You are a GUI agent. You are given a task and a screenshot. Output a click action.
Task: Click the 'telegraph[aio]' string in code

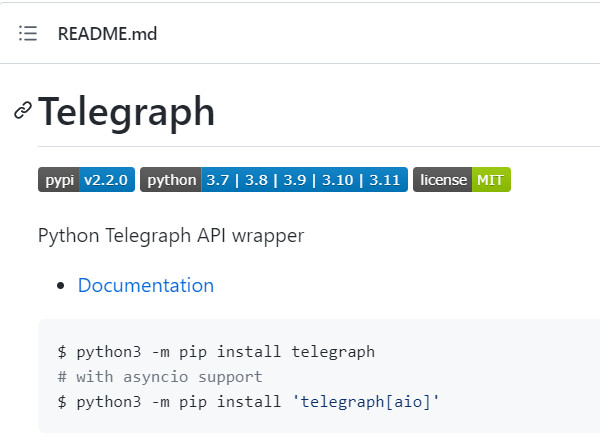coord(366,401)
